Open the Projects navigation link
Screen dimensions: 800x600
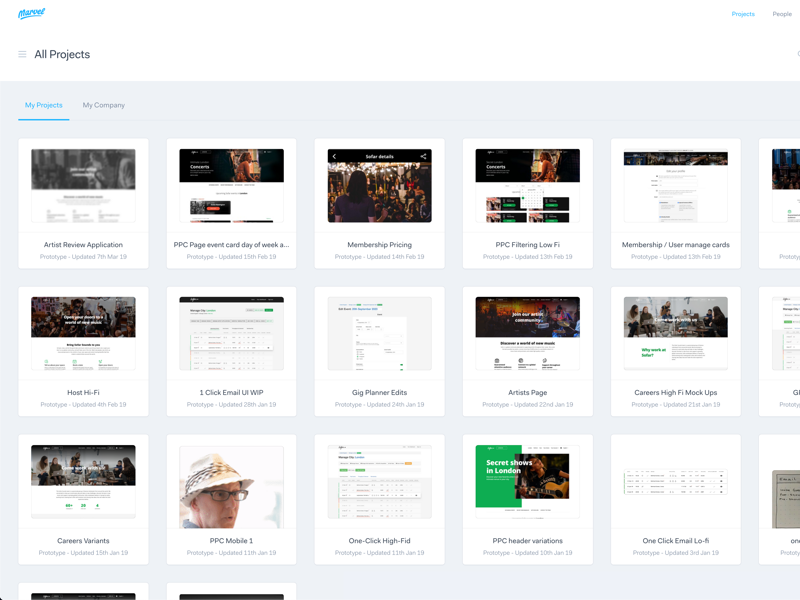click(x=743, y=14)
